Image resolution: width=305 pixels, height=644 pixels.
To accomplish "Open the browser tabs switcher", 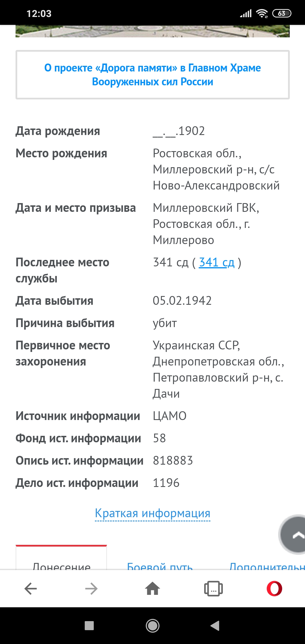I will click(213, 589).
